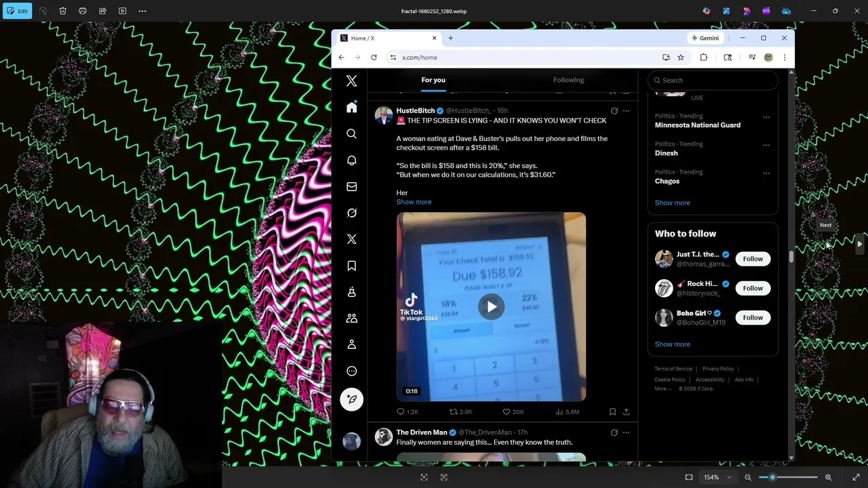Viewport: 868px width, 488px height.
Task: Open Bookmarks in X sidebar
Action: click(351, 266)
